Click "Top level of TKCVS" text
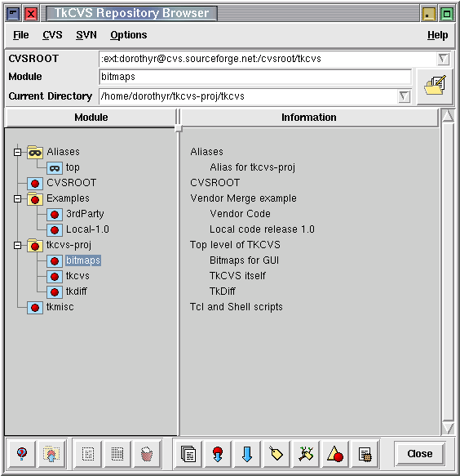 [x=235, y=245]
